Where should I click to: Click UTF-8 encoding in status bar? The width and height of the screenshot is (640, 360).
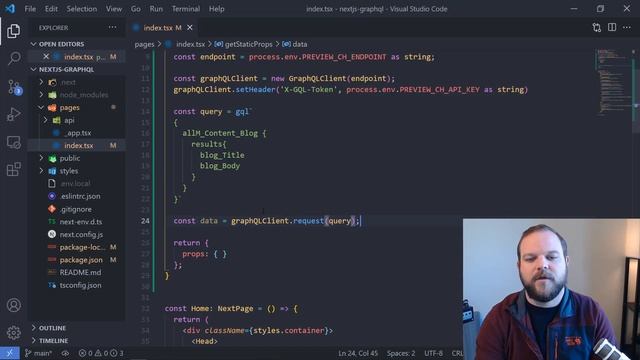[x=433, y=353]
